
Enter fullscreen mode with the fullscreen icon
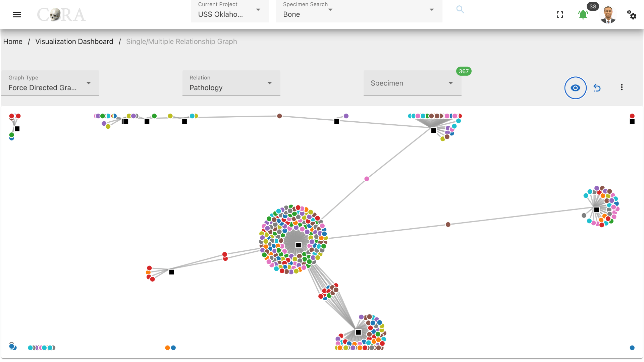[560, 15]
